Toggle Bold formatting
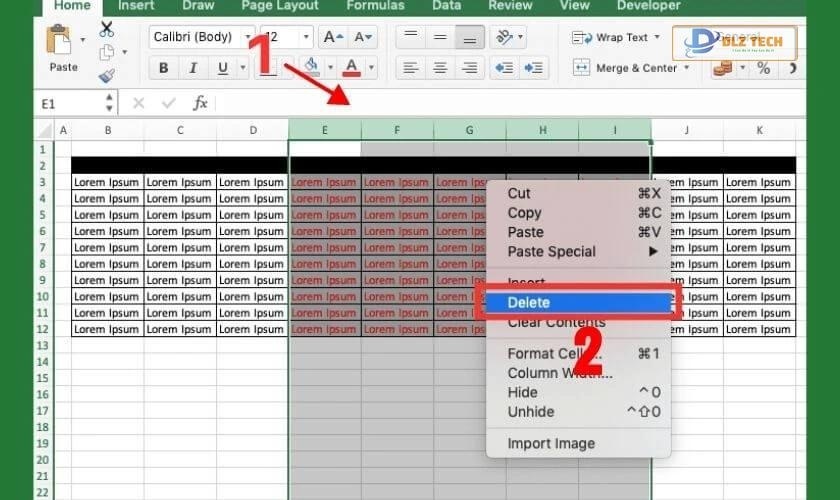The width and height of the screenshot is (840, 500). point(164,68)
